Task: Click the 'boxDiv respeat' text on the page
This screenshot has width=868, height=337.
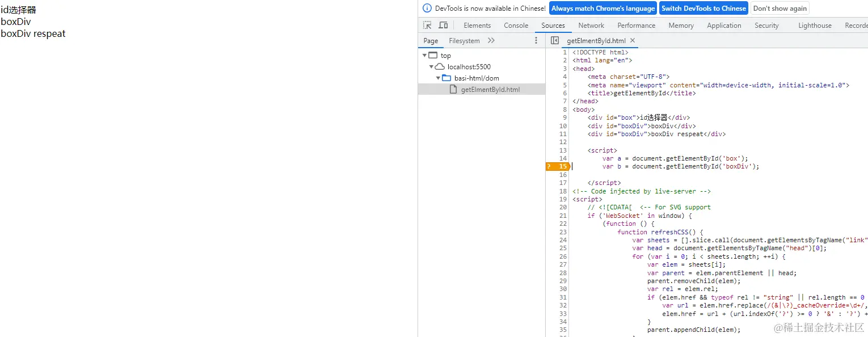Action: 33,33
